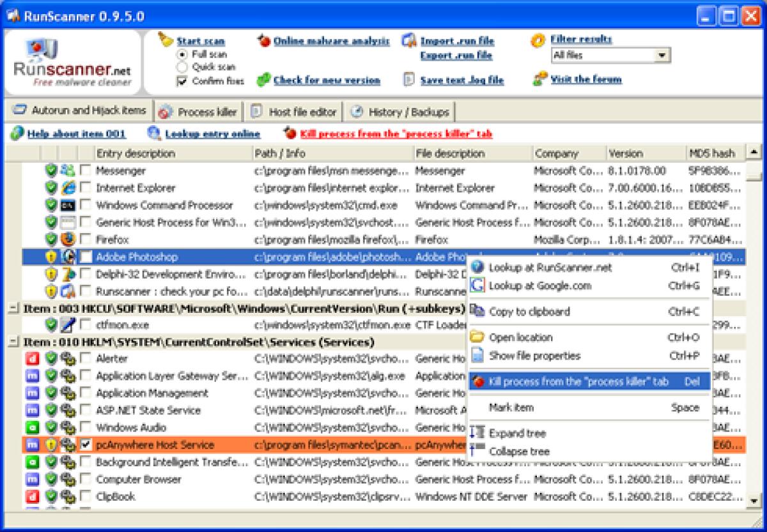Click the icon next to Visit the forum
Image resolution: width=767 pixels, height=532 pixels.
tap(539, 79)
